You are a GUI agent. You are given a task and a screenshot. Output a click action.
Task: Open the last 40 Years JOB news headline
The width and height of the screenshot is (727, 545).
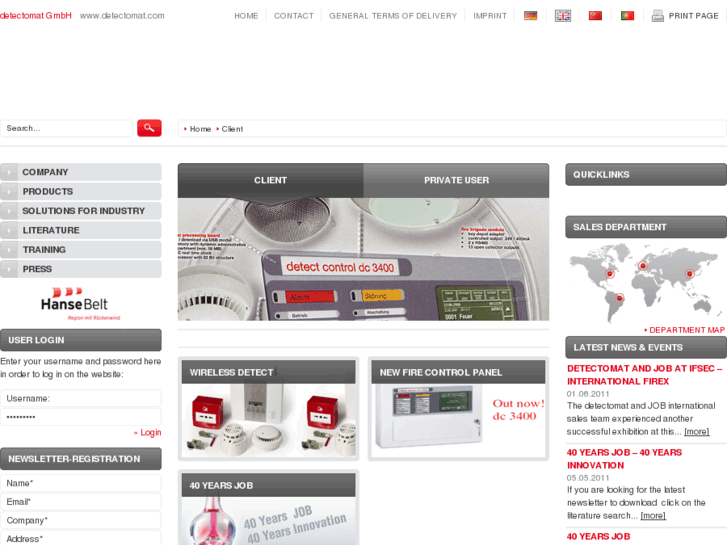(598, 536)
